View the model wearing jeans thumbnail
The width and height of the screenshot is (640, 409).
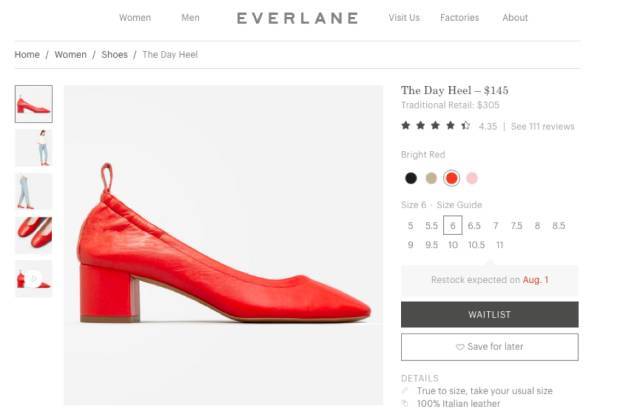(x=33, y=148)
